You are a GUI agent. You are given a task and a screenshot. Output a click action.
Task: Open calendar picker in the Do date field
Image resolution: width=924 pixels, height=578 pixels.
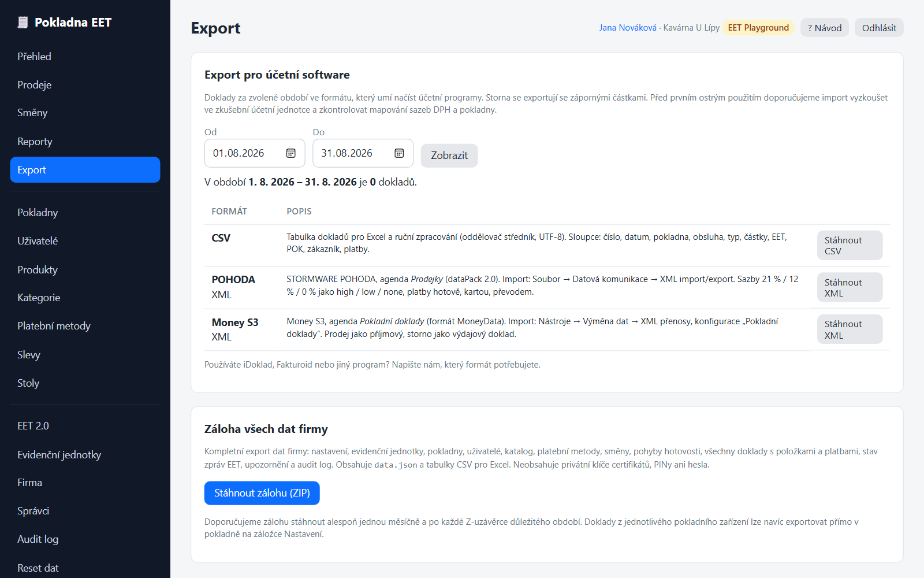[399, 153]
